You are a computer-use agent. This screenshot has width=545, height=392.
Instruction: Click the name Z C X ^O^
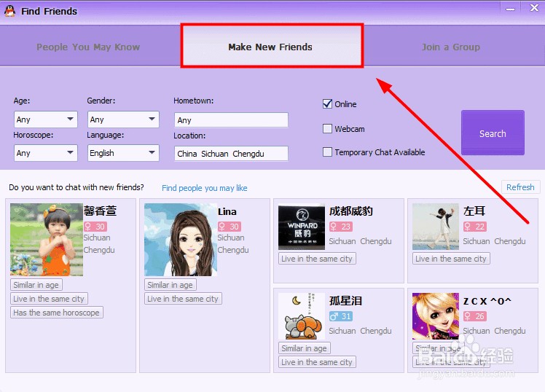(x=487, y=301)
